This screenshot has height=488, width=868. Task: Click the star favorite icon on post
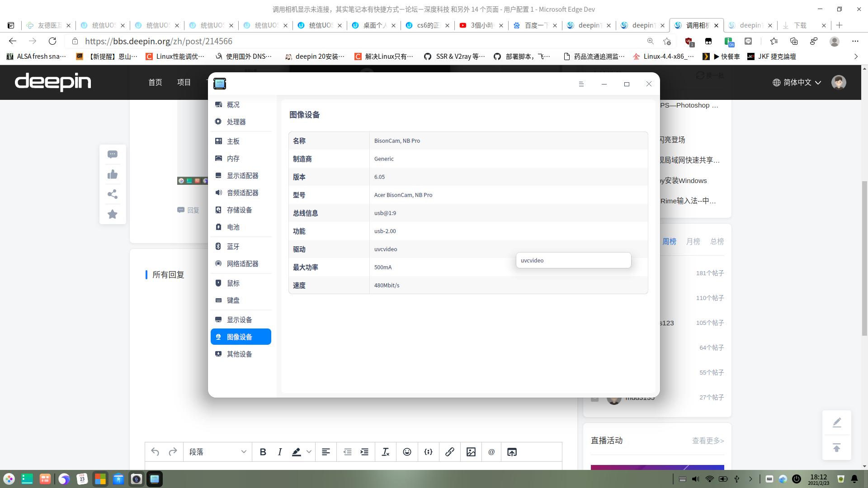coord(113,214)
